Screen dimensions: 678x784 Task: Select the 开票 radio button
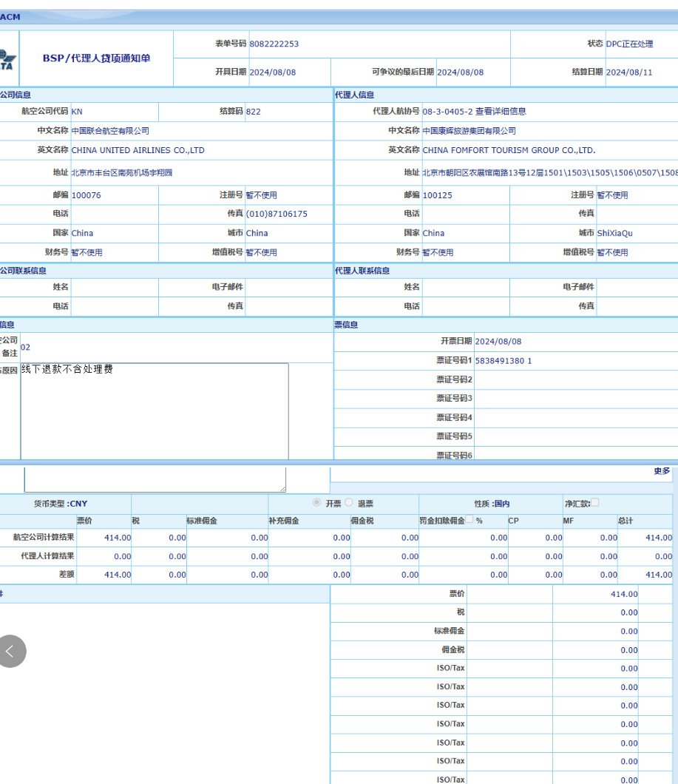(317, 503)
